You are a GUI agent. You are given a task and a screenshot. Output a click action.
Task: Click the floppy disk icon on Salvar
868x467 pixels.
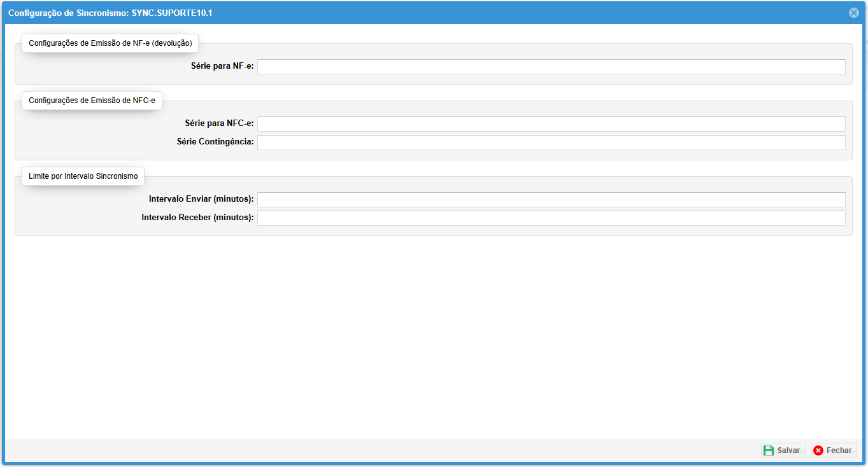pos(769,450)
